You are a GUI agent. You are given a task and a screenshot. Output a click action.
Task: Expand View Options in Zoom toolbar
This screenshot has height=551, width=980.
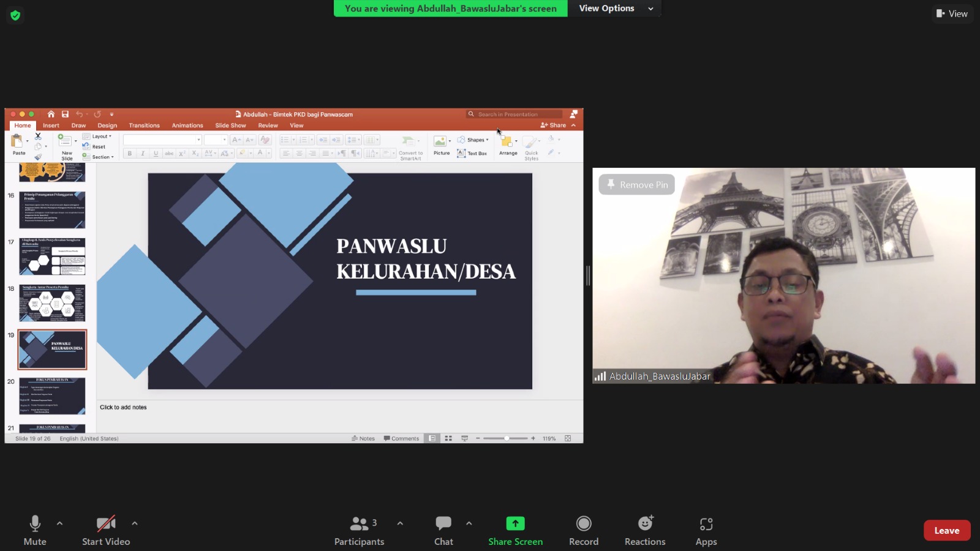coord(650,8)
